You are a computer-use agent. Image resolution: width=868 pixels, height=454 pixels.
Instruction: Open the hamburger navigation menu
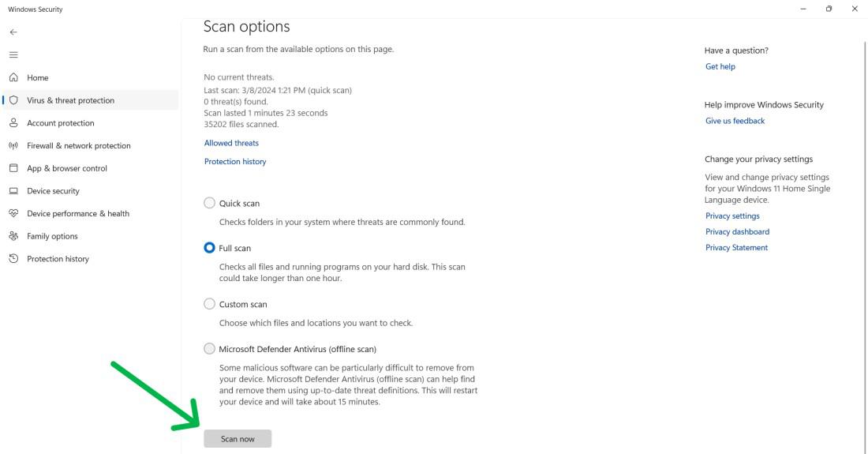coord(13,54)
